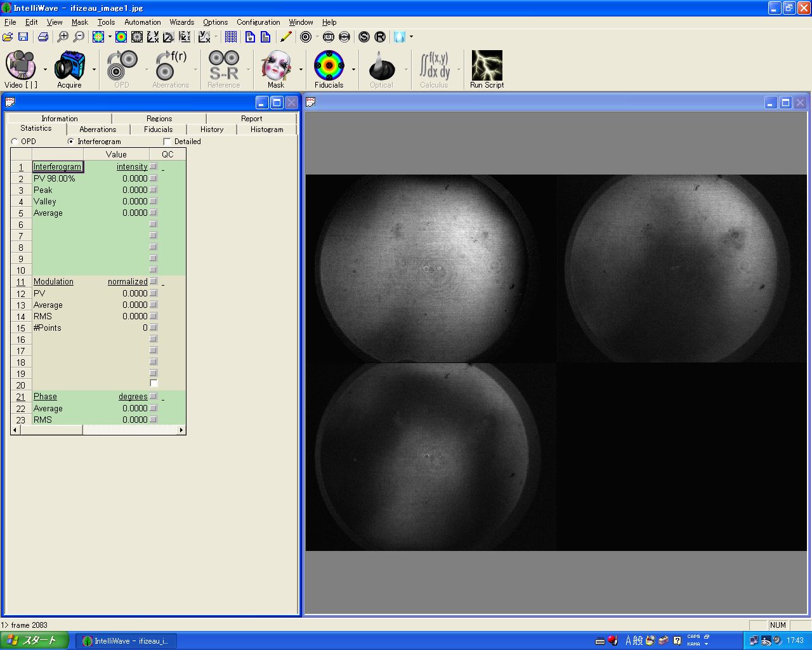This screenshot has width=812, height=650.
Task: Click the yellow pencil icon
Action: (285, 37)
